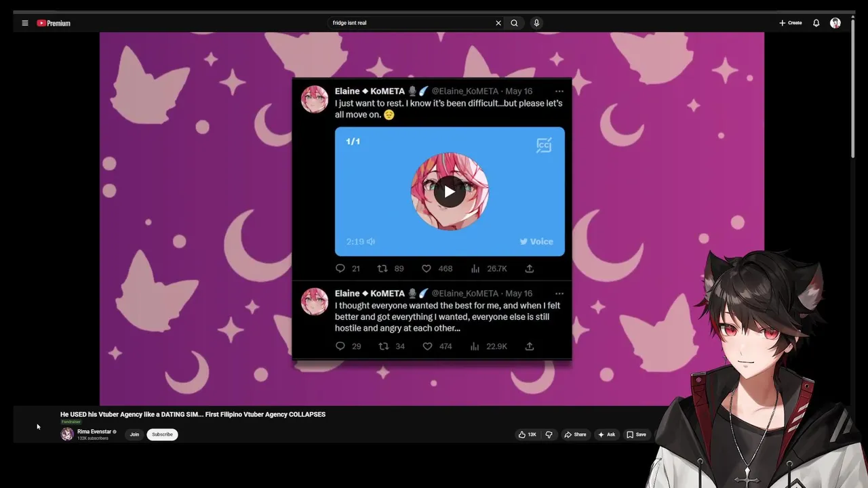Click the magnifying glass search button
Viewport: 868px width, 488px height.
[x=515, y=23]
